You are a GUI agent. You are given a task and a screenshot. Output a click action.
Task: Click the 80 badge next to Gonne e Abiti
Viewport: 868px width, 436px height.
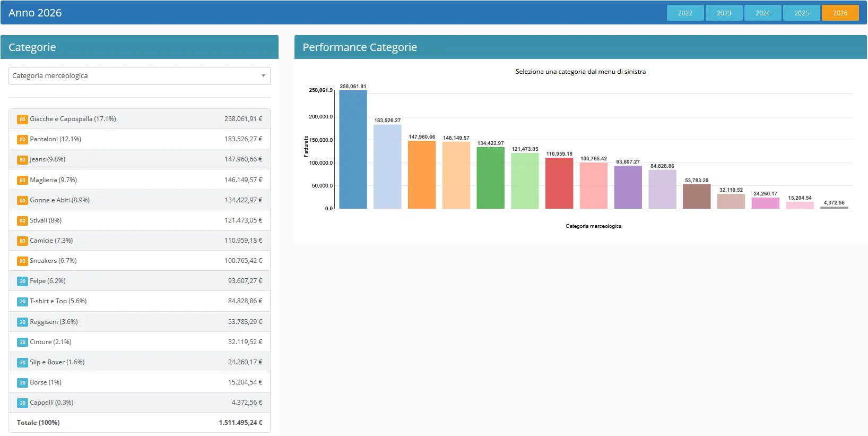(x=22, y=201)
